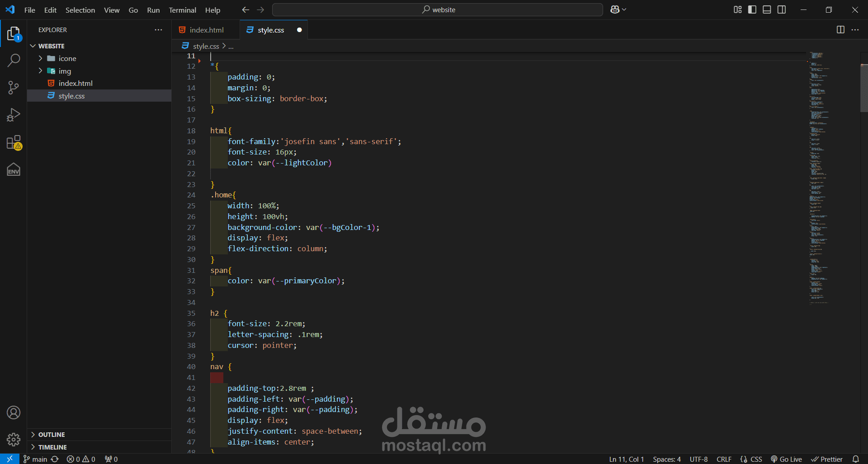Open the View menu
Viewport: 868px width, 464px height.
coord(112,10)
